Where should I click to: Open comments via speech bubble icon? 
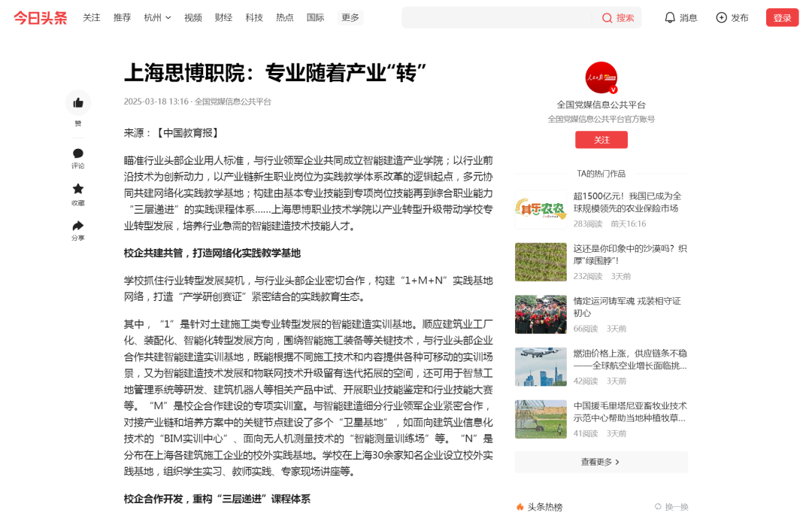coord(78,153)
